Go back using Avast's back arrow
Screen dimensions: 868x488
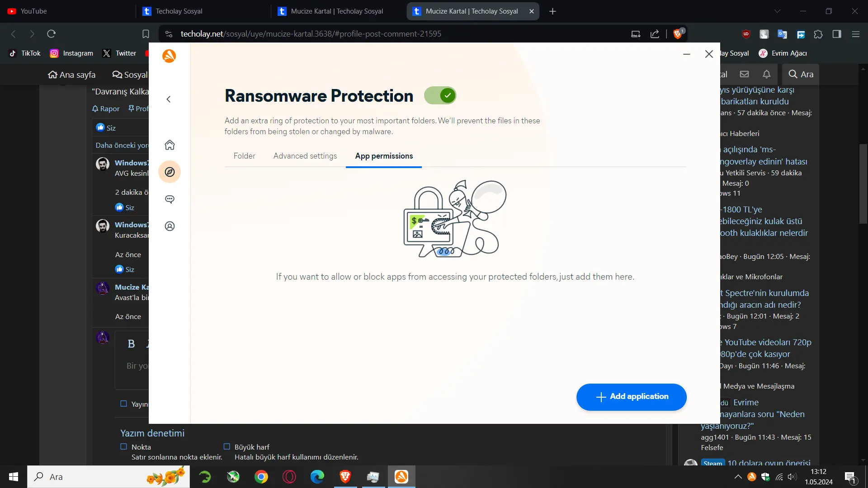click(x=169, y=99)
